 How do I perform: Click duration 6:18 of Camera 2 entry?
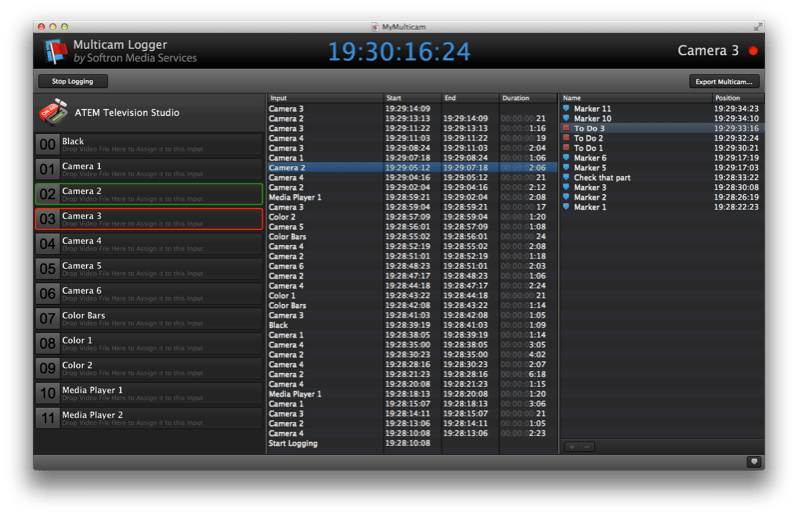[523, 374]
